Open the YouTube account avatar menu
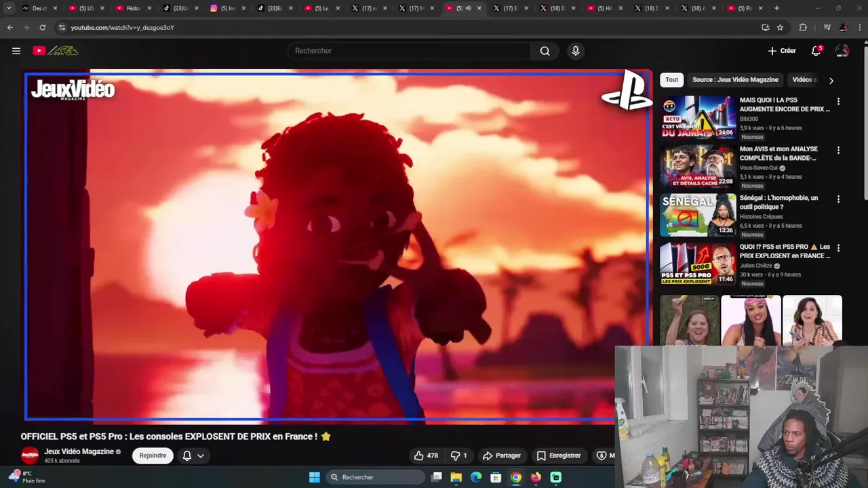This screenshot has width=868, height=488. (842, 51)
